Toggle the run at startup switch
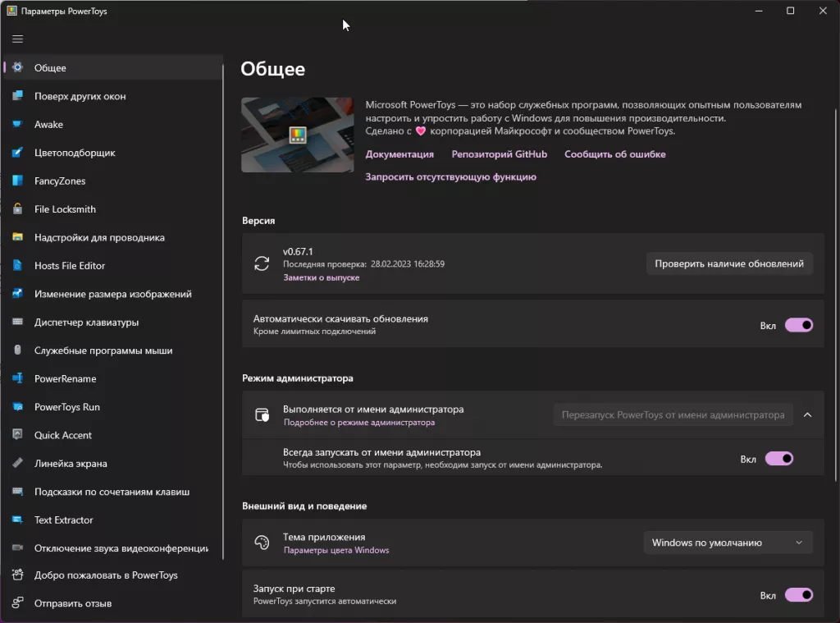Image resolution: width=840 pixels, height=623 pixels. [x=799, y=595]
